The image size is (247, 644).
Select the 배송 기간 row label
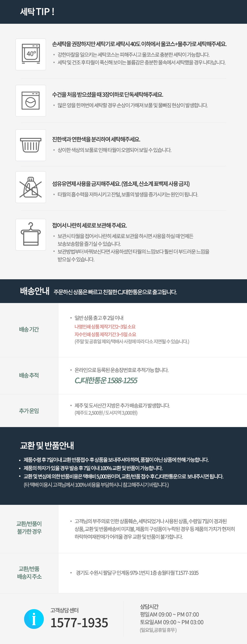click(29, 329)
